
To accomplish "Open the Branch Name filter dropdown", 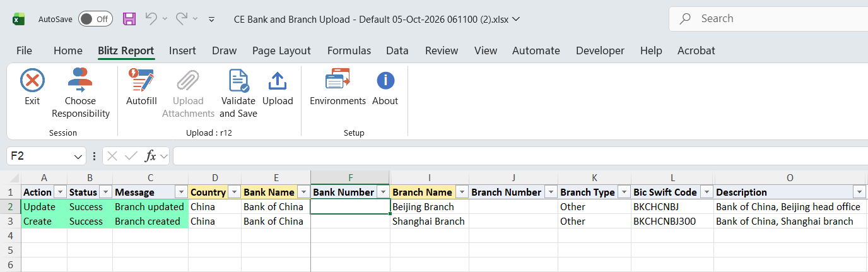I will tap(462, 192).
